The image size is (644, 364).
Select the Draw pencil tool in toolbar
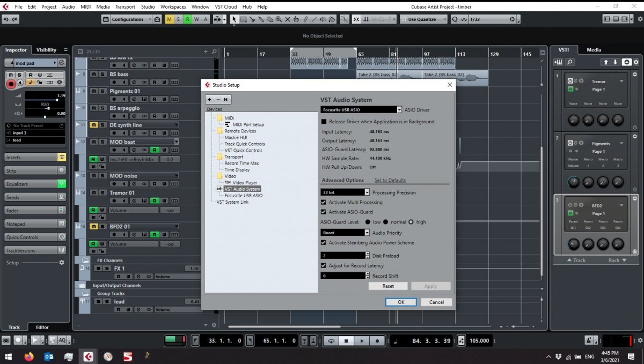[x=305, y=19]
